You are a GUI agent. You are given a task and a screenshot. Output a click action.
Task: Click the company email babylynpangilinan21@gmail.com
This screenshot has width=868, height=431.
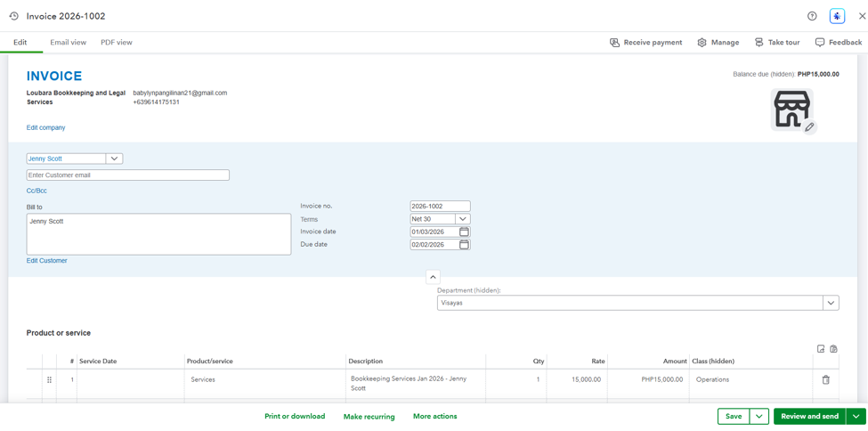pyautogui.click(x=181, y=94)
